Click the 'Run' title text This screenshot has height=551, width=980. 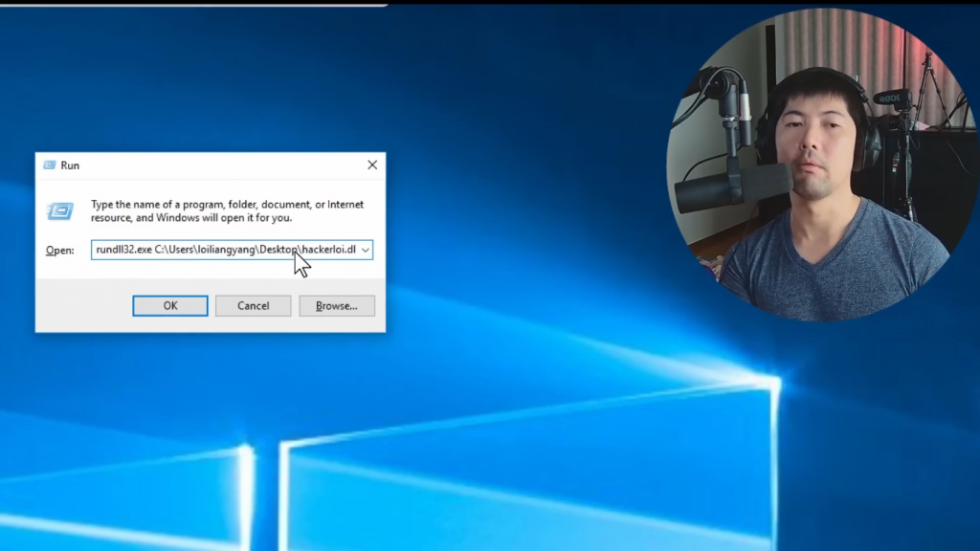(70, 165)
